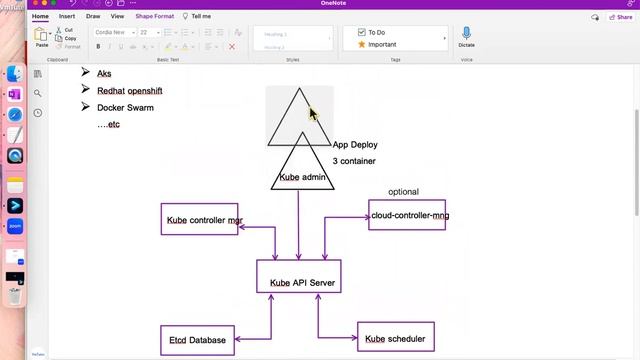This screenshot has height=360, width=640.
Task: Click the vertical page scrollbar
Action: (637, 162)
